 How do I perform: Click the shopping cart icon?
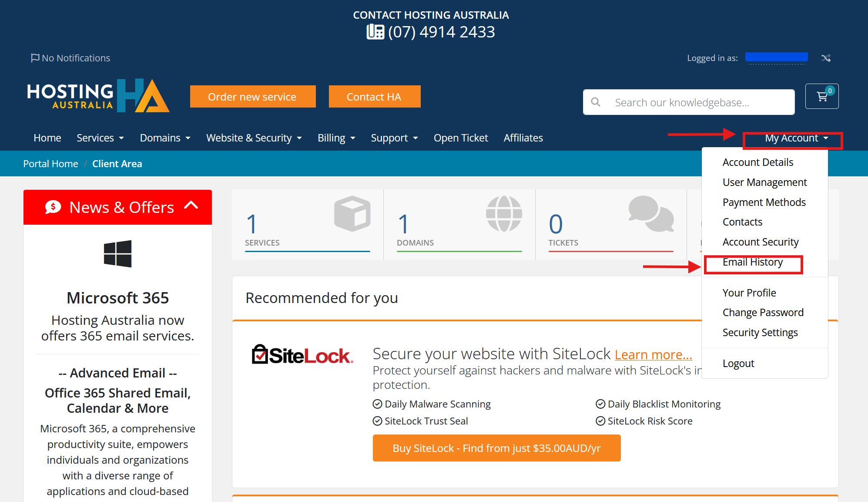(822, 96)
